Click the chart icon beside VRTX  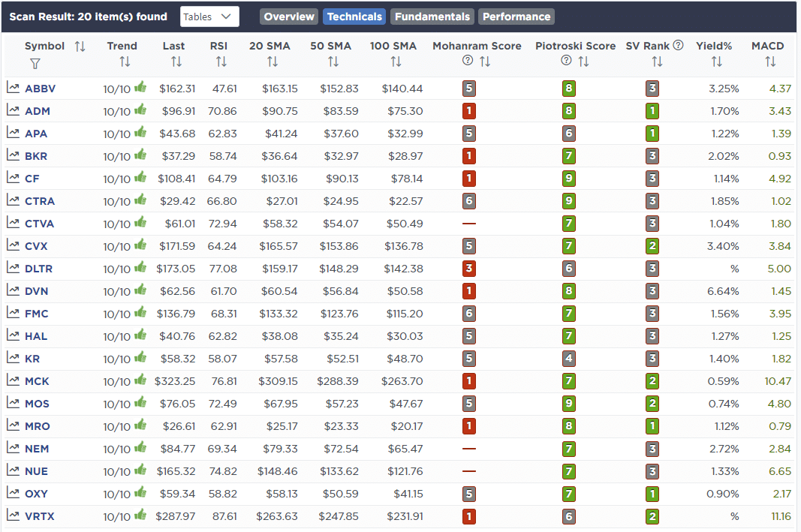[14, 515]
